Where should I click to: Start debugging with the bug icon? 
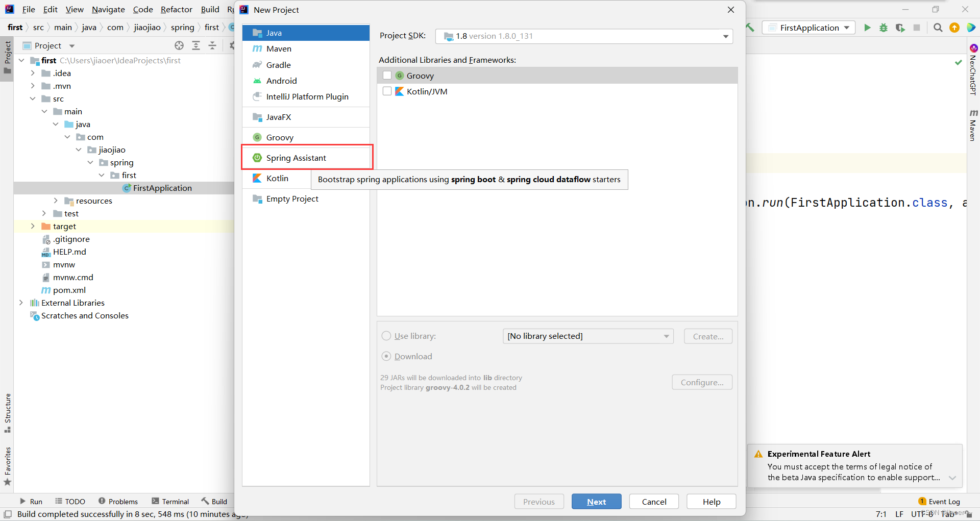tap(884, 28)
